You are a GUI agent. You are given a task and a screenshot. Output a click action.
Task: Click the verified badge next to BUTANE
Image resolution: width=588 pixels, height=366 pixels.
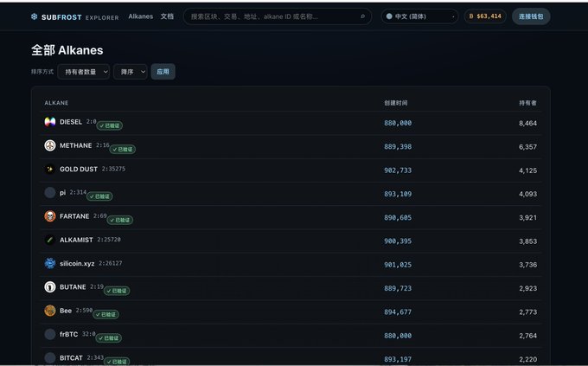tap(117, 291)
